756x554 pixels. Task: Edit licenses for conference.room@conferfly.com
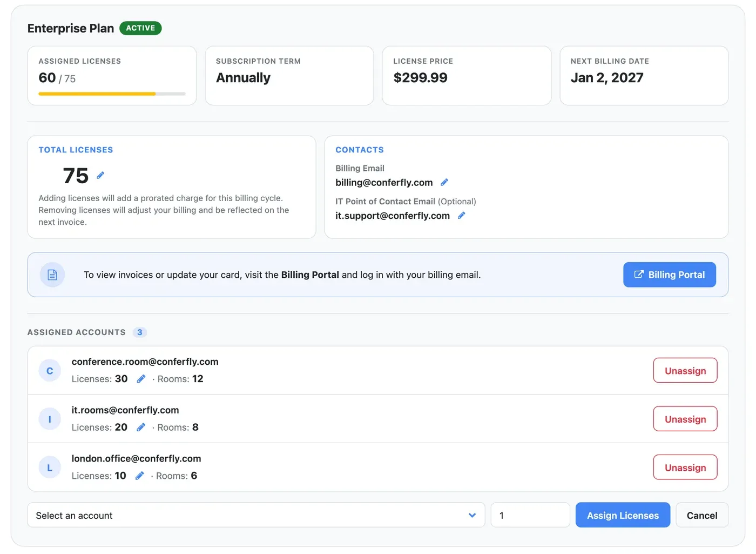[x=141, y=379]
